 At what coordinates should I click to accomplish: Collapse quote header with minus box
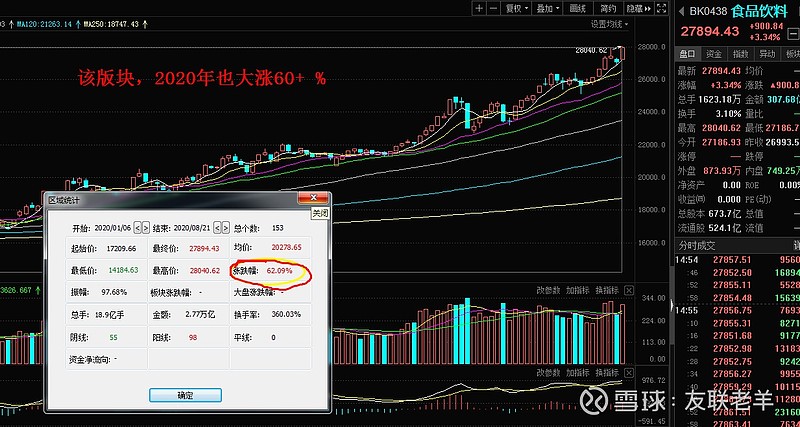click(791, 34)
